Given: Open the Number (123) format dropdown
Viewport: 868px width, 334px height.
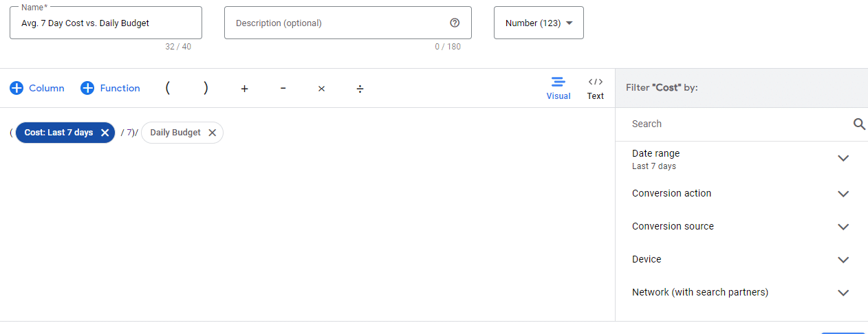Looking at the screenshot, I should [539, 23].
